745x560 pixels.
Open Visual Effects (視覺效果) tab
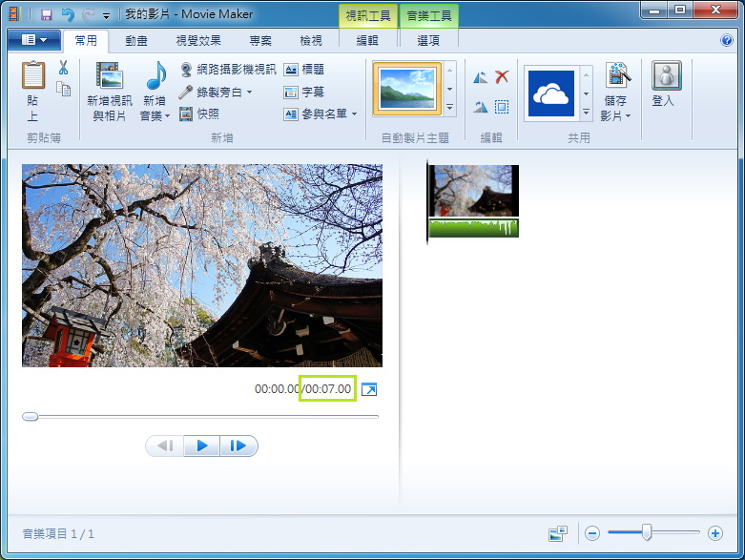click(x=198, y=41)
